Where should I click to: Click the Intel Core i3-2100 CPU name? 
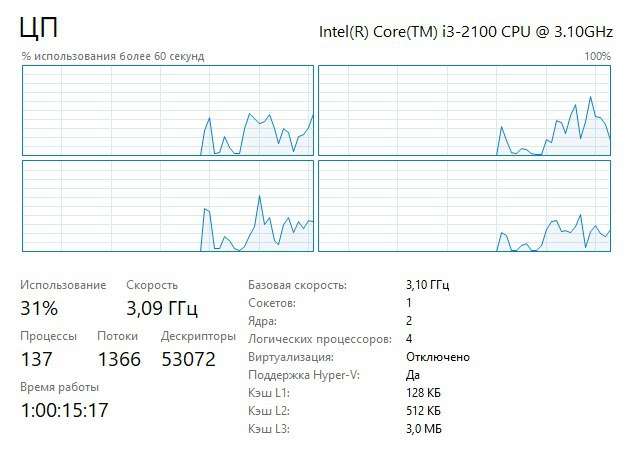point(464,31)
